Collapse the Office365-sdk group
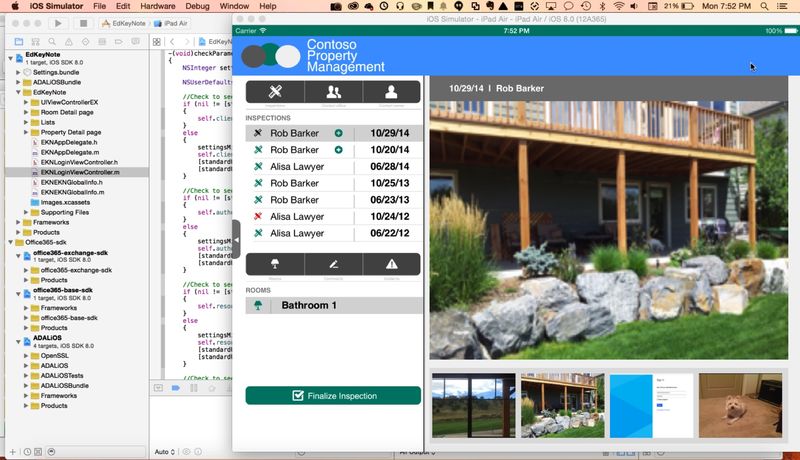Image resolution: width=800 pixels, height=460 pixels. pos(10,242)
